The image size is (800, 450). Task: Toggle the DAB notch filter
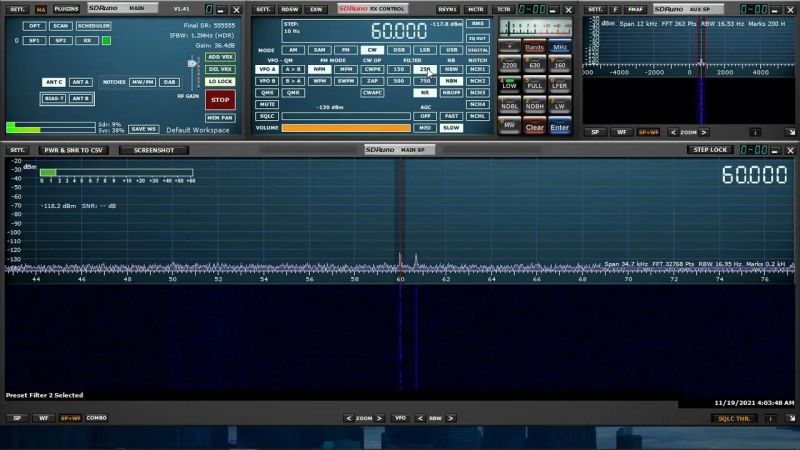point(169,82)
